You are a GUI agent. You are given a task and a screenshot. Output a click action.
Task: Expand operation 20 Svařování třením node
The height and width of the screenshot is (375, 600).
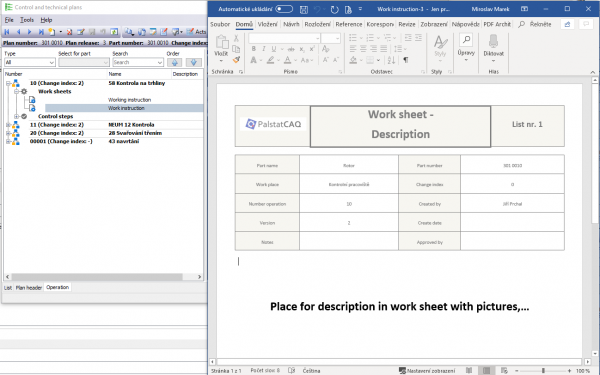coord(8,133)
